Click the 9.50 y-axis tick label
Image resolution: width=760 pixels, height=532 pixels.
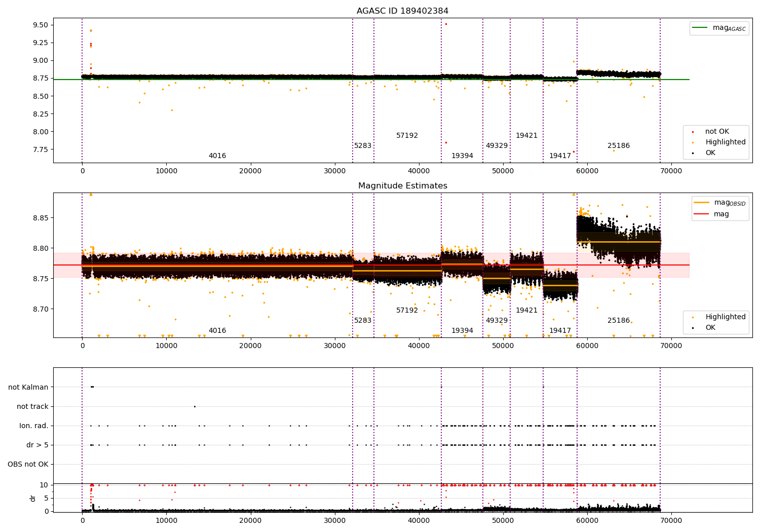[41, 25]
